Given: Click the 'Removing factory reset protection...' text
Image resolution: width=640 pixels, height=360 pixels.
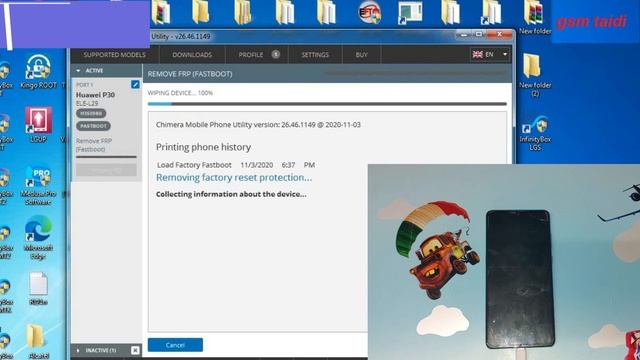Looking at the screenshot, I should (x=234, y=178).
